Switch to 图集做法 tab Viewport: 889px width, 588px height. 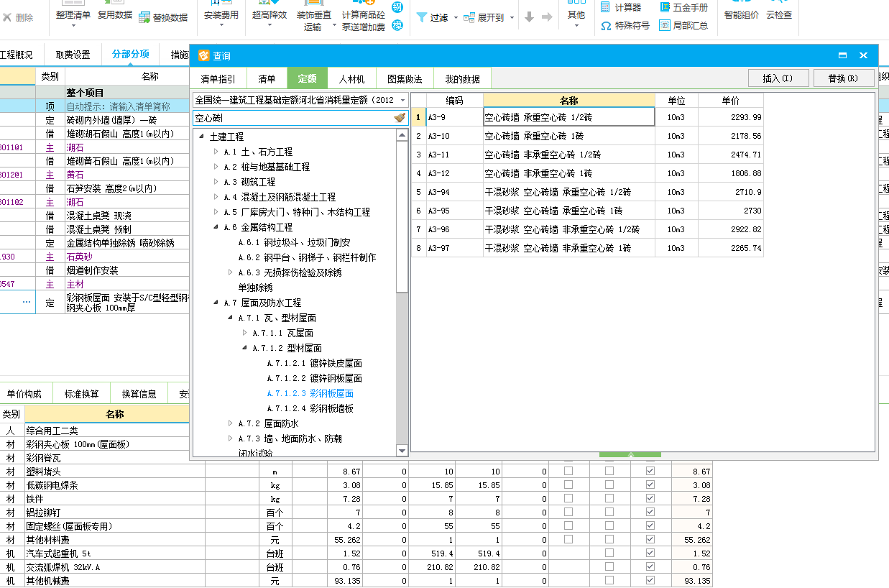[x=405, y=78]
